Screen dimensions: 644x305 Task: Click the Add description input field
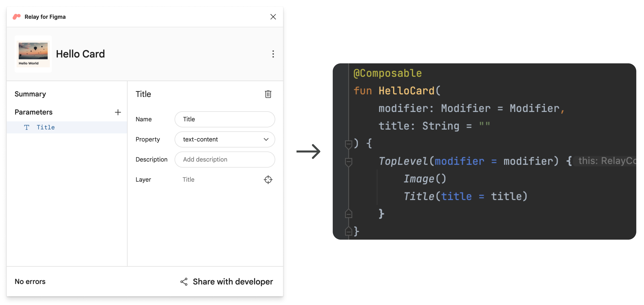click(225, 159)
